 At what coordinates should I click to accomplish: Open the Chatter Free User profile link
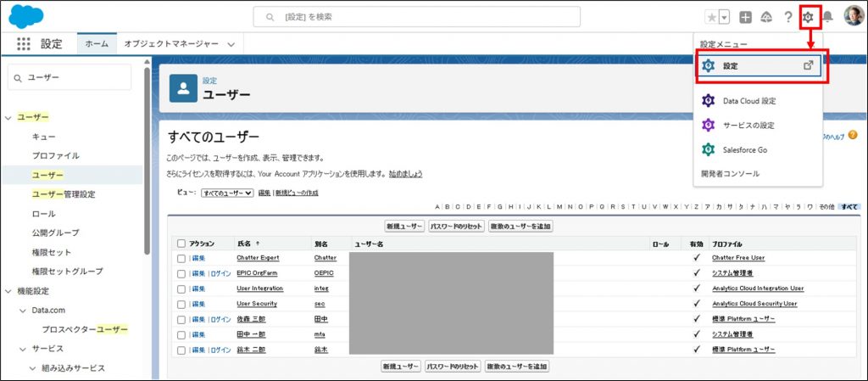(737, 258)
